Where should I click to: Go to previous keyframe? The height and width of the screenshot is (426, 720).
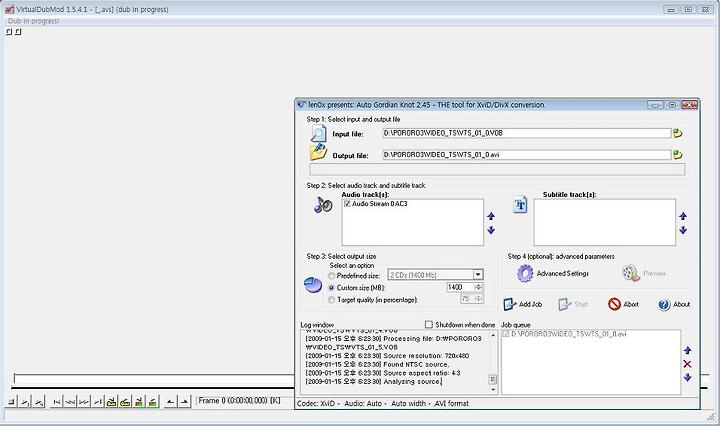(112, 402)
